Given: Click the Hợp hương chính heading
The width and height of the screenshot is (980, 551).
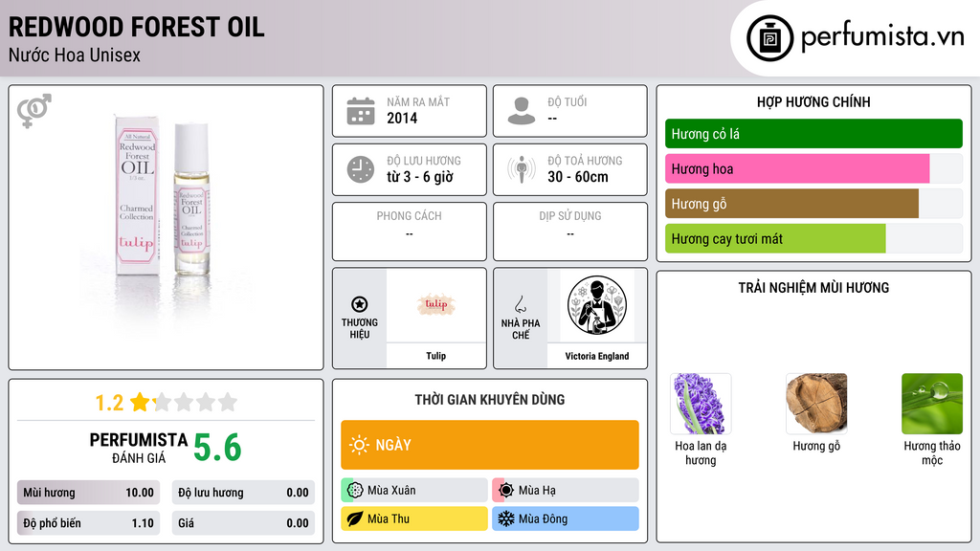Looking at the screenshot, I should click(x=813, y=101).
